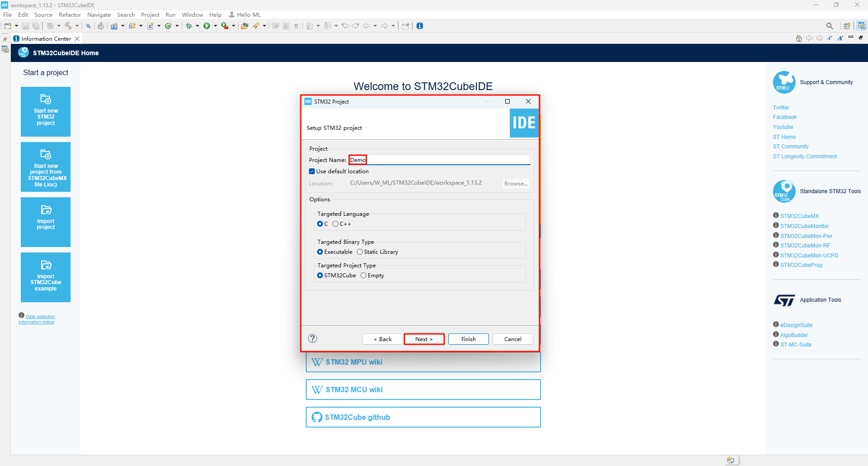This screenshot has width=868, height=466.
Task: Close the Information Center tab
Action: click(77, 38)
